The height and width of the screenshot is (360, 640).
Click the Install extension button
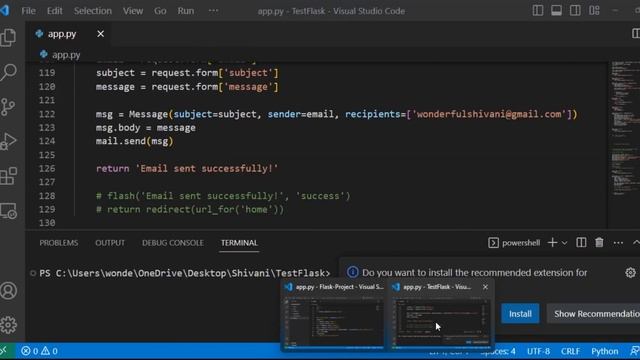click(520, 313)
